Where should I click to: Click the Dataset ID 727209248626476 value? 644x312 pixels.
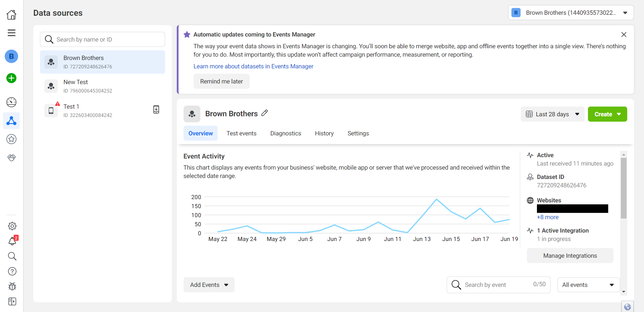[x=561, y=185]
